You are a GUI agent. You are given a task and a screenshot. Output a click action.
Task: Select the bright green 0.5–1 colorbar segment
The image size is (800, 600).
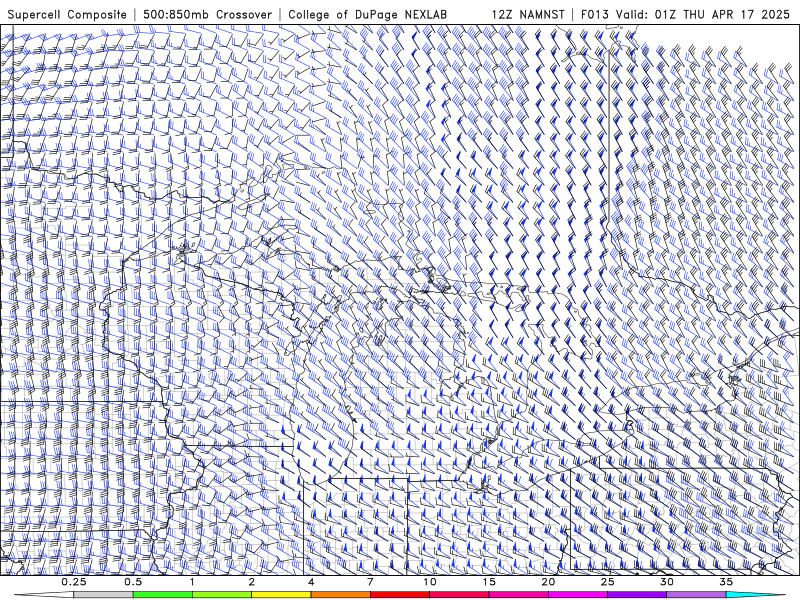(x=163, y=595)
